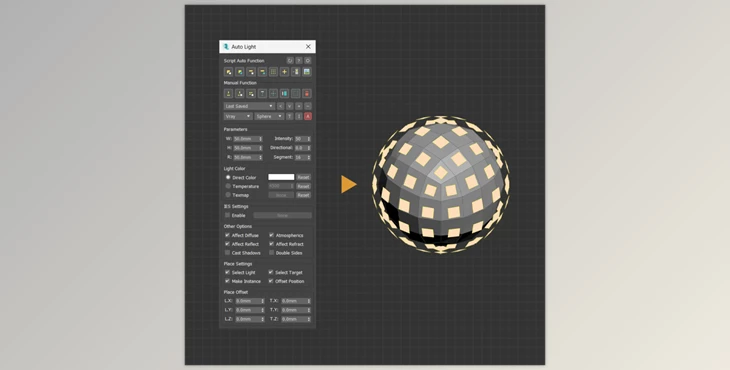
Task: Toggle Atmospherics checkbox
Action: (271, 235)
